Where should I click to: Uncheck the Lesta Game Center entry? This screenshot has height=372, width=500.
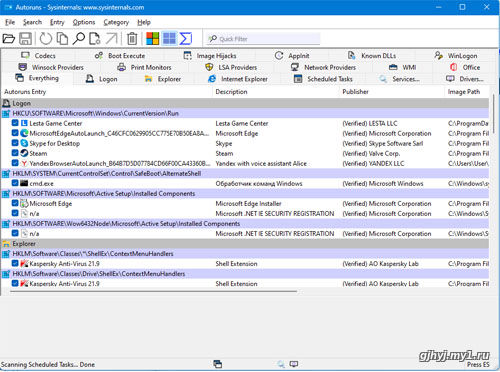(15, 123)
